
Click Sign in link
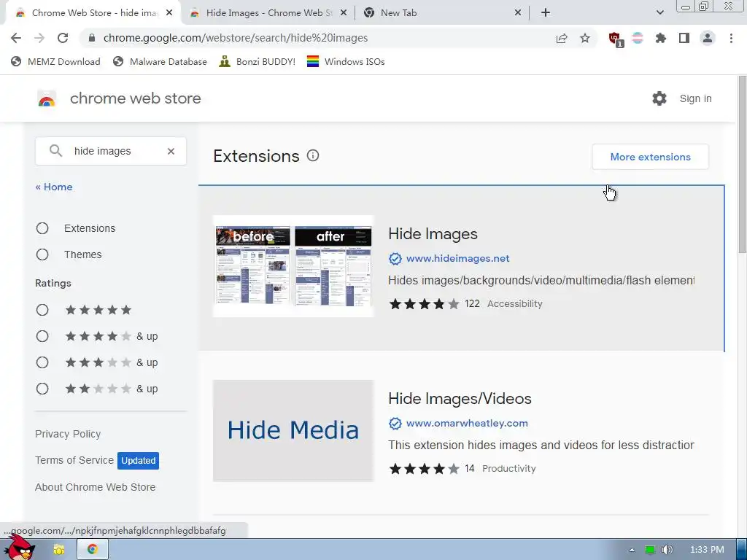695,98
